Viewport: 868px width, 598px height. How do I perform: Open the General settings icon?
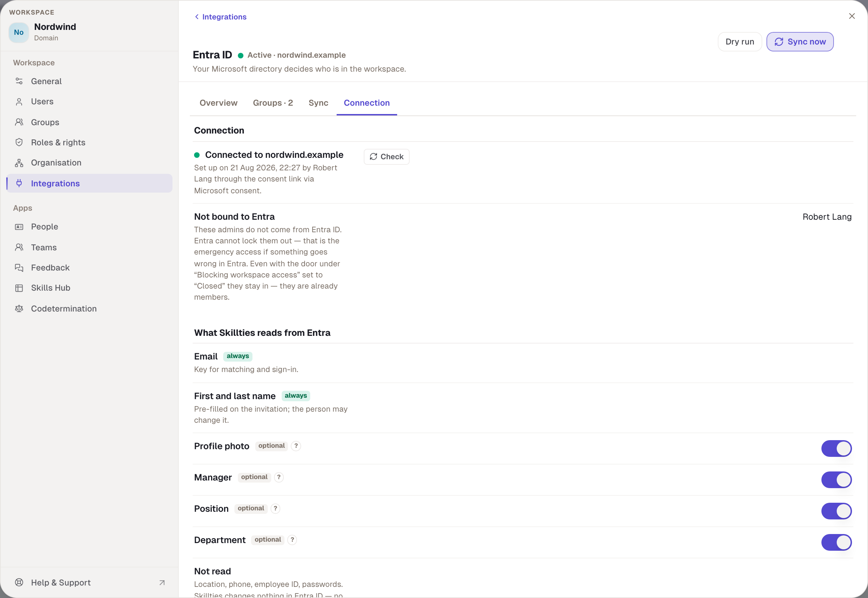19,81
